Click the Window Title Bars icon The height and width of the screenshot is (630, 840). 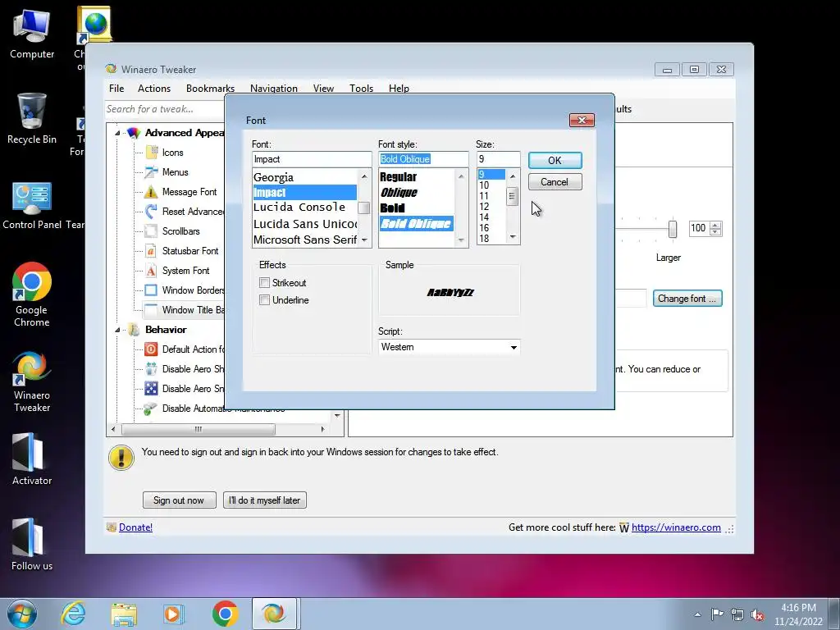(151, 309)
